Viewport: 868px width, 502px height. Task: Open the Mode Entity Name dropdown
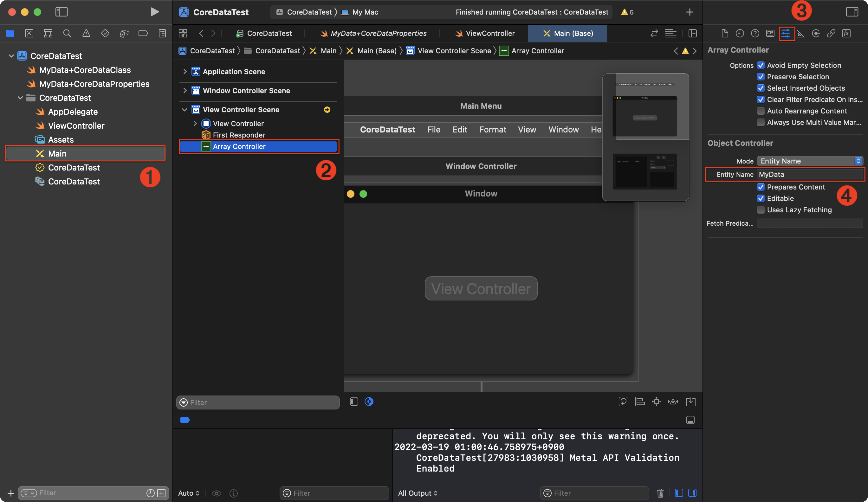809,161
